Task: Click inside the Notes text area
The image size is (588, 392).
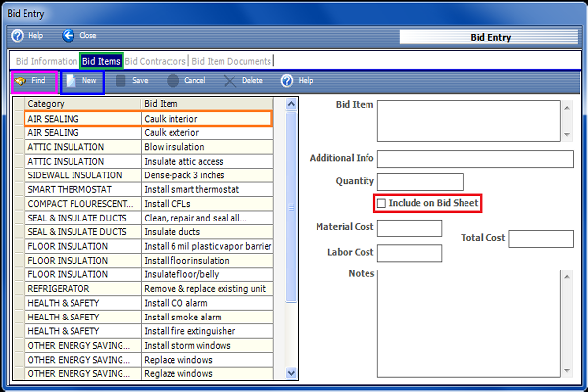Action: pyautogui.click(x=468, y=323)
